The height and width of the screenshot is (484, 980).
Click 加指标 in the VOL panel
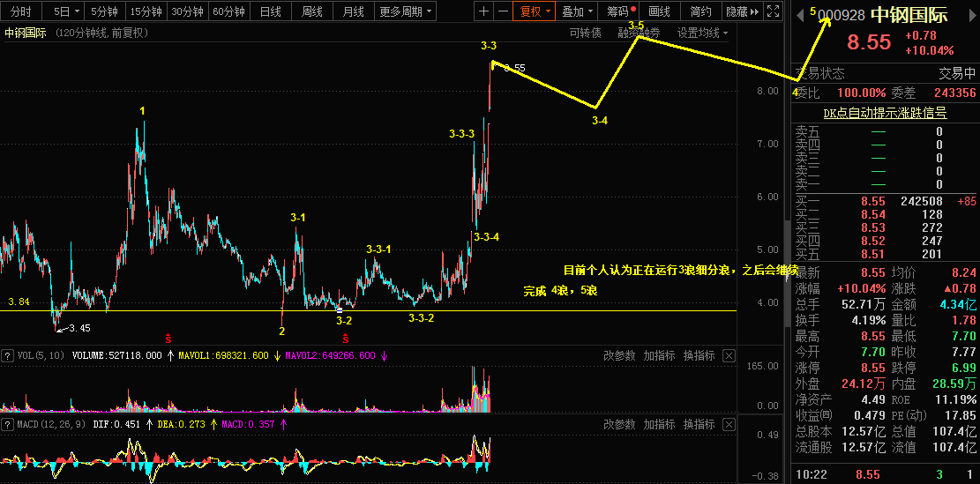pos(660,356)
